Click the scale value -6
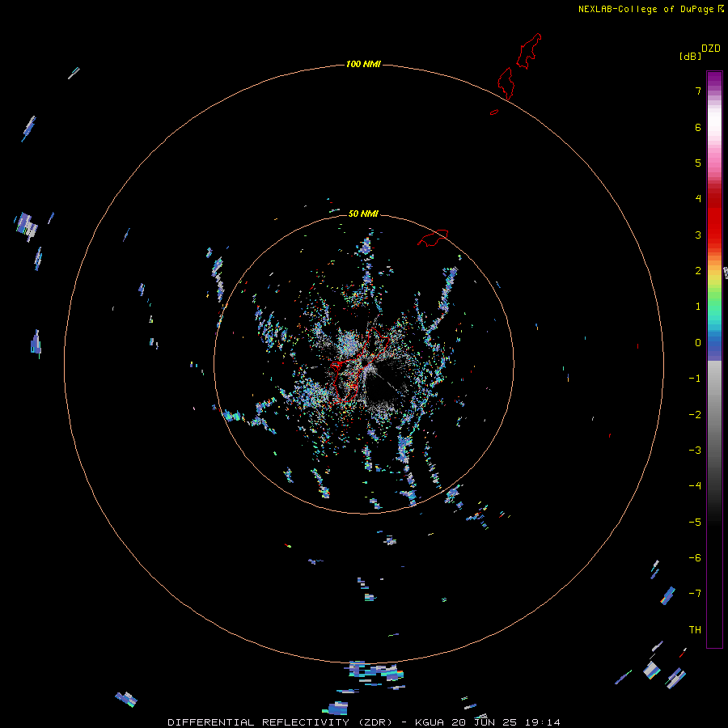The width and height of the screenshot is (728, 728). [x=695, y=557]
